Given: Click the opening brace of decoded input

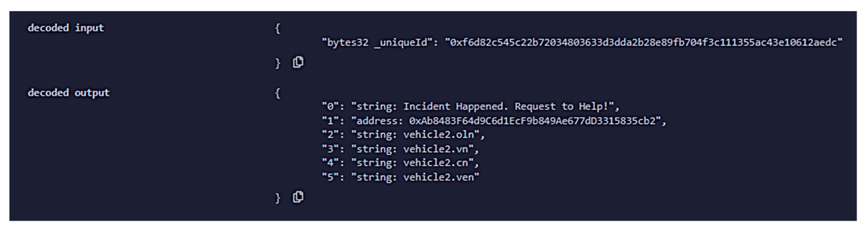Looking at the screenshot, I should [277, 29].
